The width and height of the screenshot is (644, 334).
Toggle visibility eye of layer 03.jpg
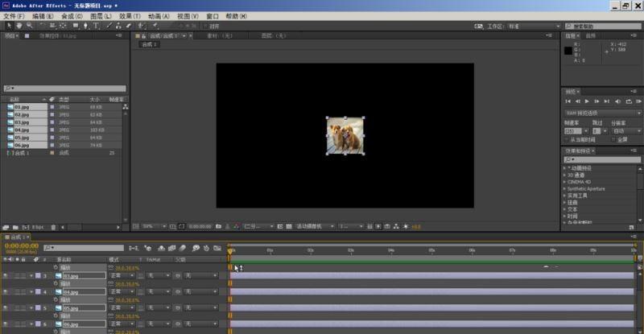pos(6,275)
